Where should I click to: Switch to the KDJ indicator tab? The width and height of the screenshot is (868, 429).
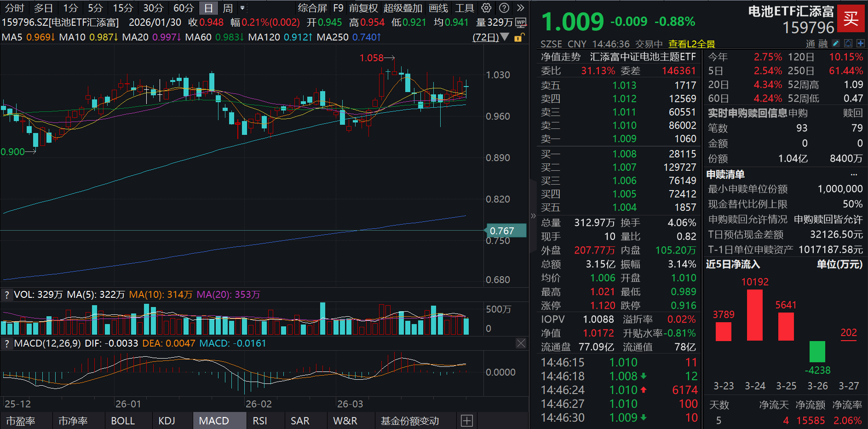[167, 421]
